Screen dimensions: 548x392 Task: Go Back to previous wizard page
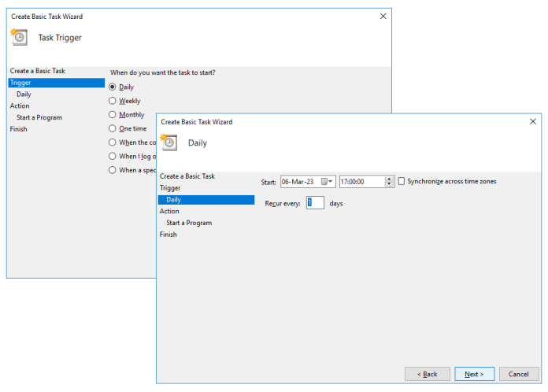click(x=427, y=374)
